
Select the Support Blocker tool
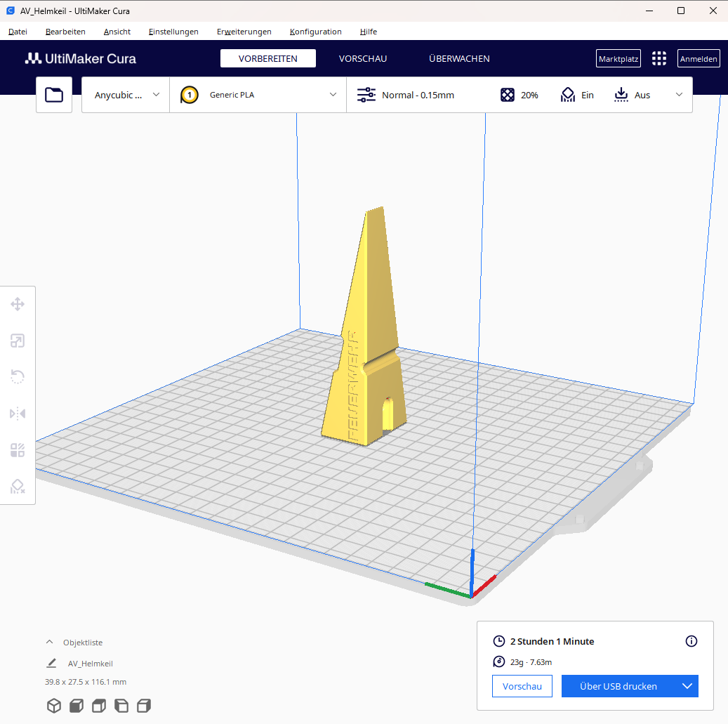[18, 486]
